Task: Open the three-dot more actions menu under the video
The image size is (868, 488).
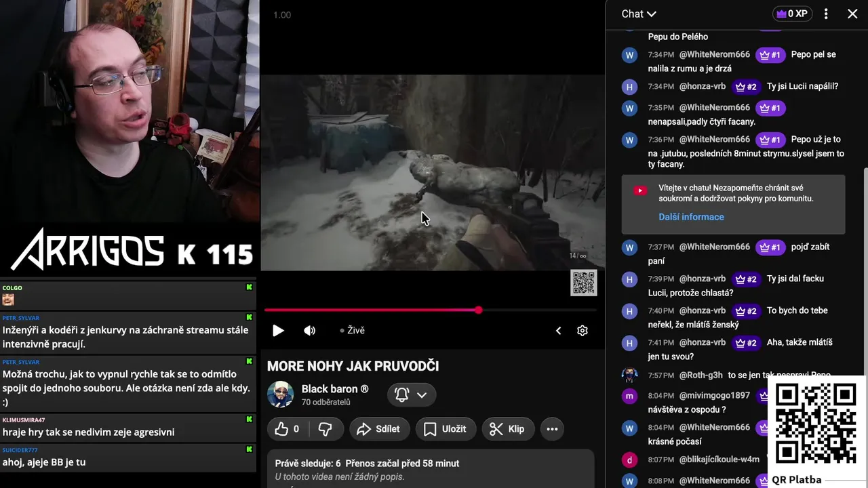Action: point(552,429)
